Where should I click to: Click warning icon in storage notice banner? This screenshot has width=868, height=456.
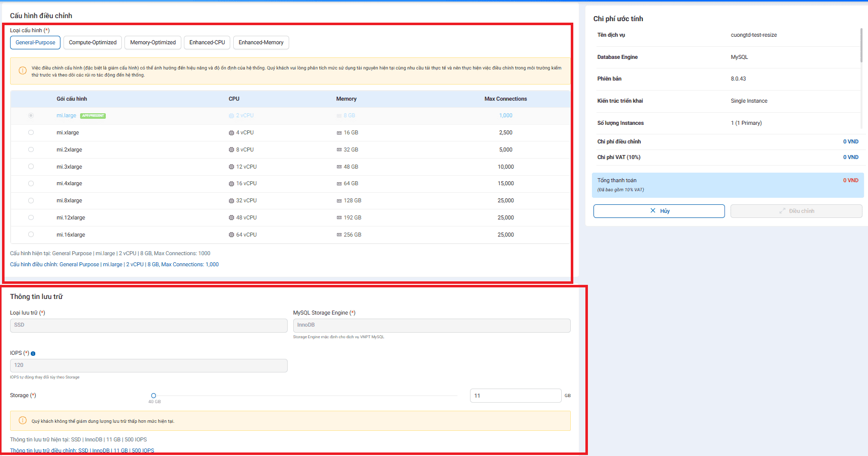pos(23,421)
